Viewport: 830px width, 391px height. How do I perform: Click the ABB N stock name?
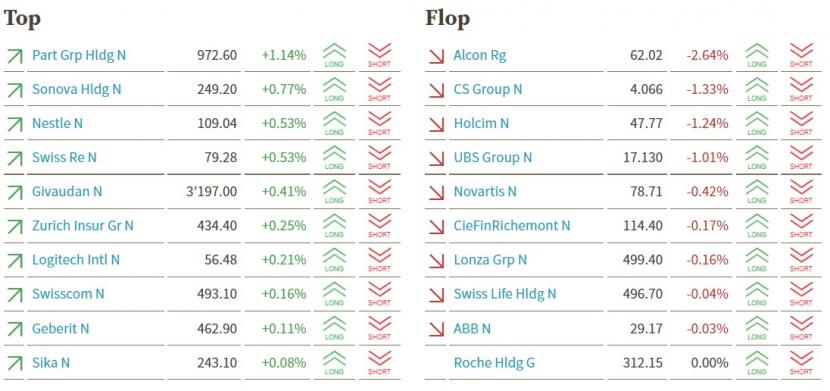[472, 329]
